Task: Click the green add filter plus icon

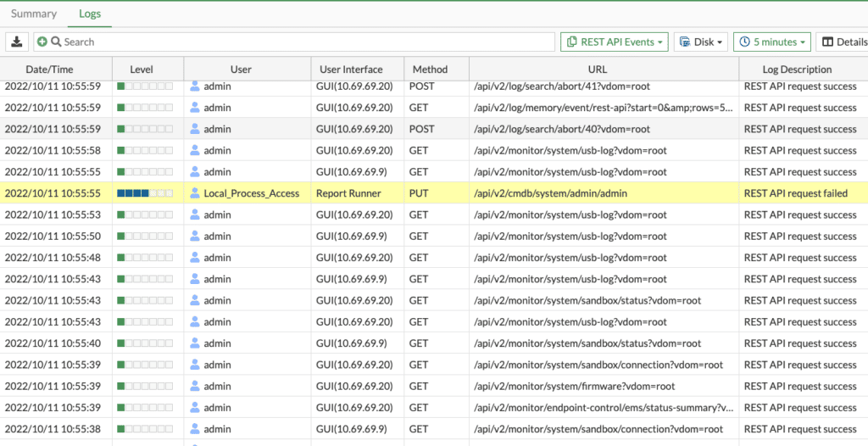Action: point(42,42)
